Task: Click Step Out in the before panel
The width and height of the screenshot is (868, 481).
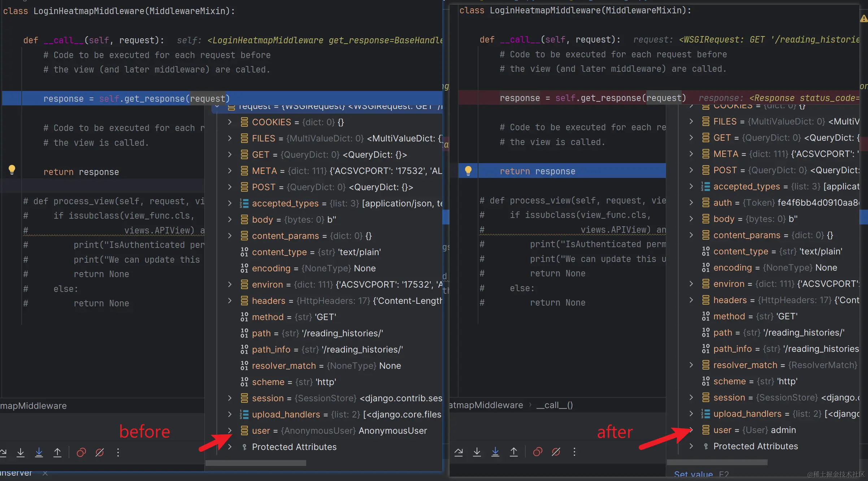Action: [57, 452]
